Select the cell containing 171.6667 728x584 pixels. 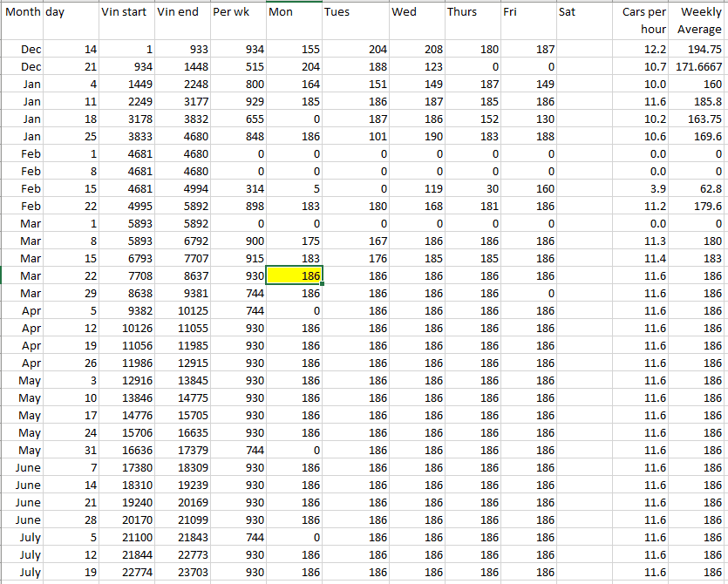[x=699, y=66]
